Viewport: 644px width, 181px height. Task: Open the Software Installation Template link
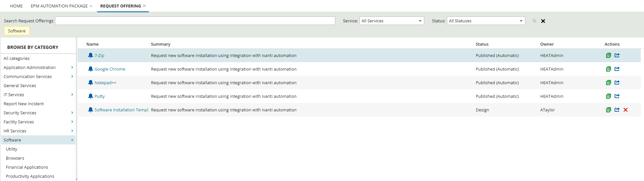[121, 110]
